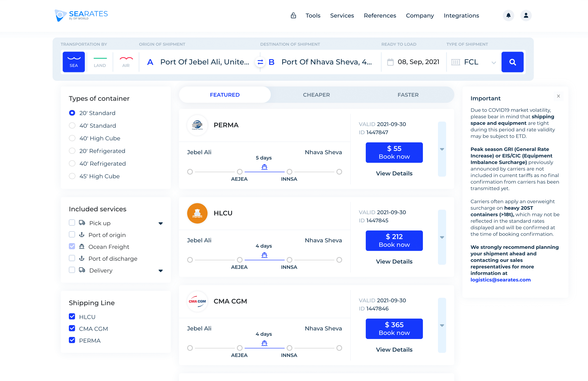Click the container icon beside FCL
588x381 pixels.
point(456,62)
